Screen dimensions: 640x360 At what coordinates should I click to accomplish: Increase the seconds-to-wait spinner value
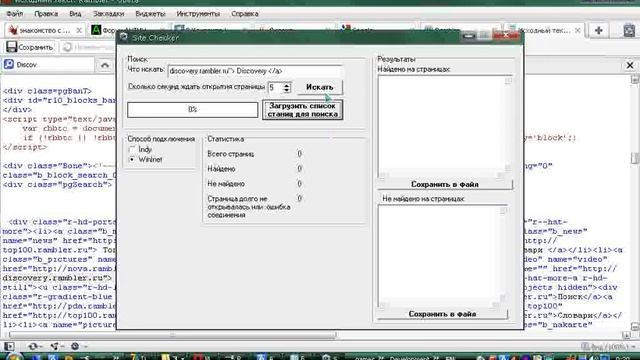coord(287,85)
